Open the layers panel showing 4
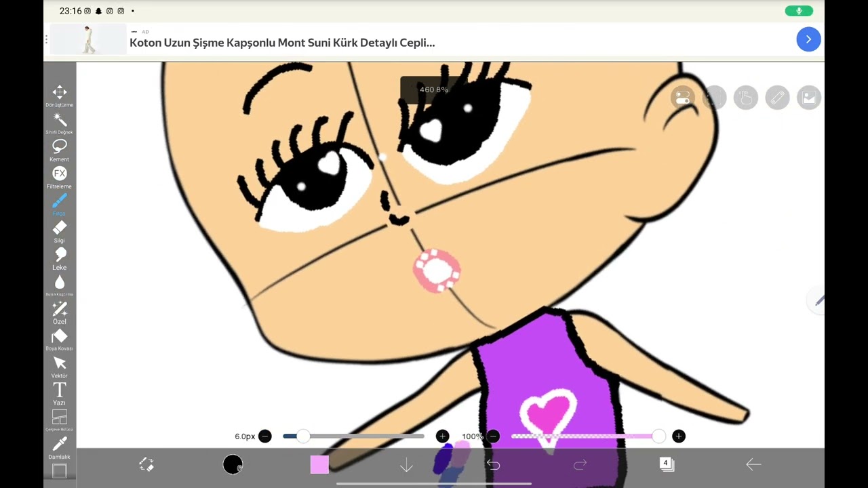Image resolution: width=868 pixels, height=488 pixels. 667,464
